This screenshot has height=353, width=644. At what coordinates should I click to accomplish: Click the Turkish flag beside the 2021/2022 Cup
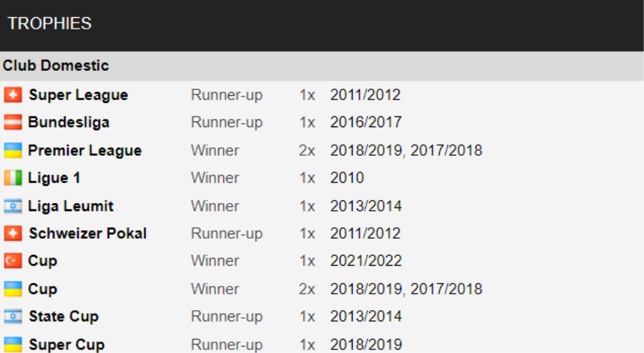(13, 261)
